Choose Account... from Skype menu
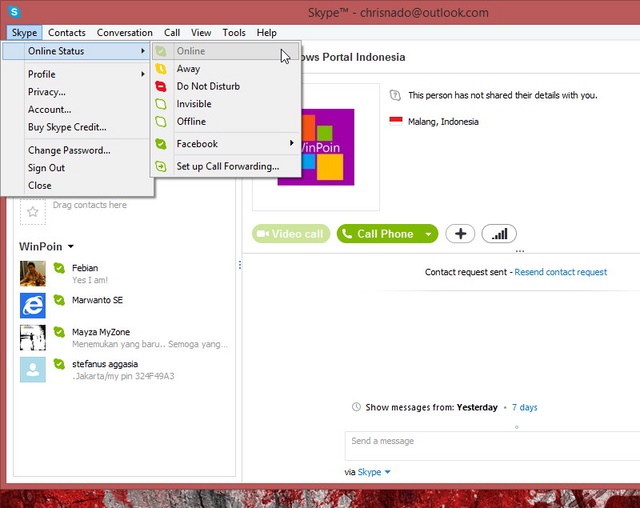Screen dimensions: 640x508 click(49, 109)
